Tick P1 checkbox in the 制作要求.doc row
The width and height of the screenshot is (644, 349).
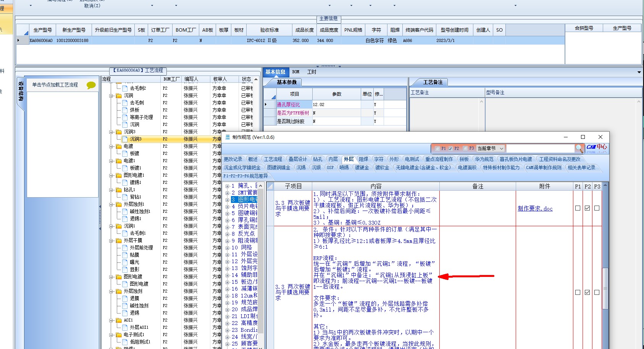coord(578,208)
